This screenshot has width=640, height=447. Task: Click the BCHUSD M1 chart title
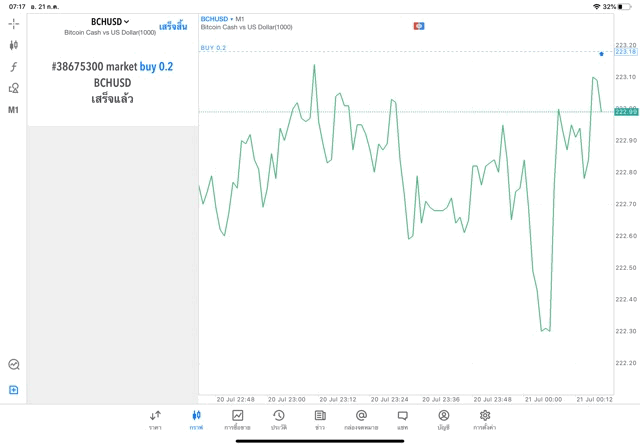pyautogui.click(x=223, y=19)
